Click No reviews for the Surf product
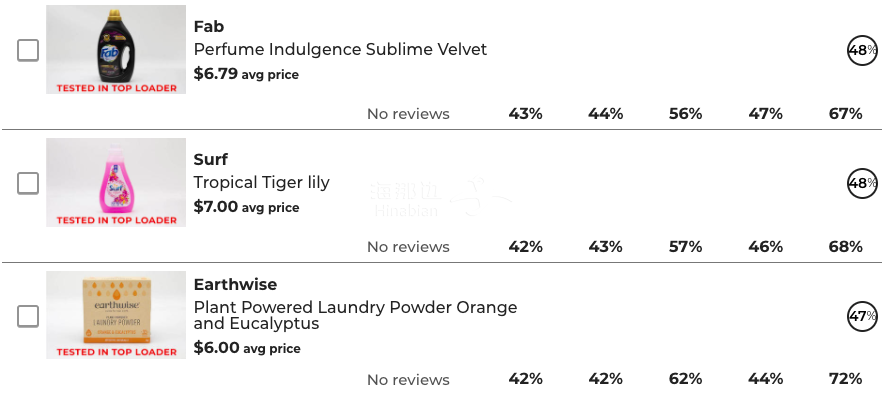The width and height of the screenshot is (887, 394). point(408,247)
